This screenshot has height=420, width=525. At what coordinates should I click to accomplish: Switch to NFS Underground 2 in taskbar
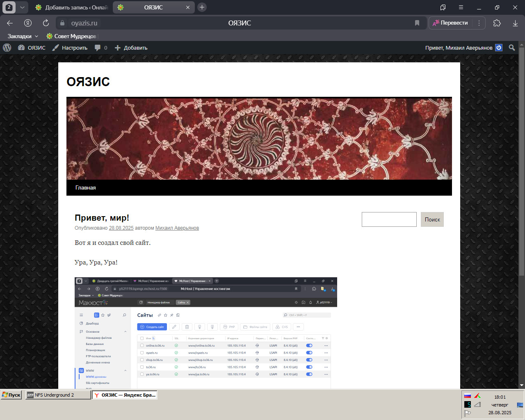click(58, 395)
